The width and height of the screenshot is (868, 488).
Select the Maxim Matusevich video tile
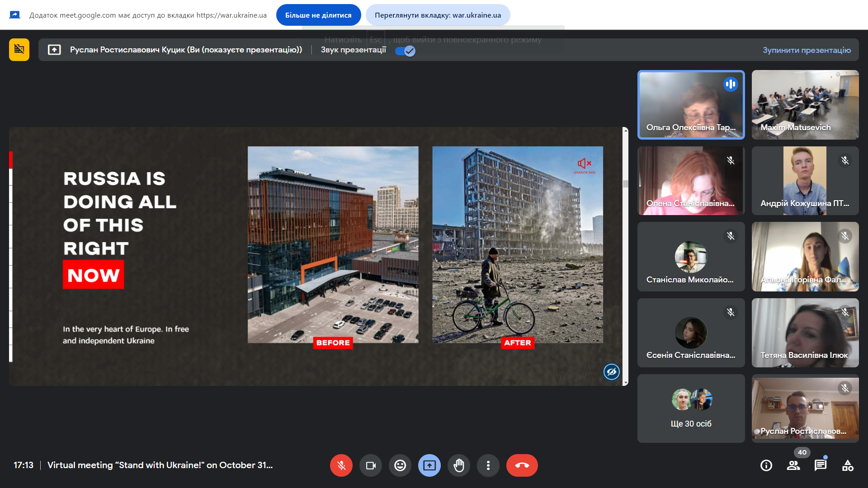[805, 105]
